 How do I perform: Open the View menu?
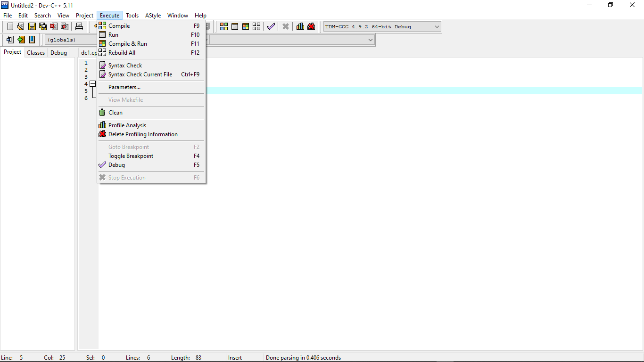[x=63, y=16]
